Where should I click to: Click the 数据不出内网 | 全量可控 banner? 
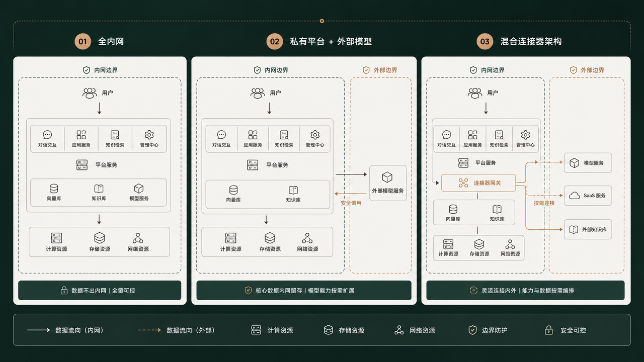(100, 290)
